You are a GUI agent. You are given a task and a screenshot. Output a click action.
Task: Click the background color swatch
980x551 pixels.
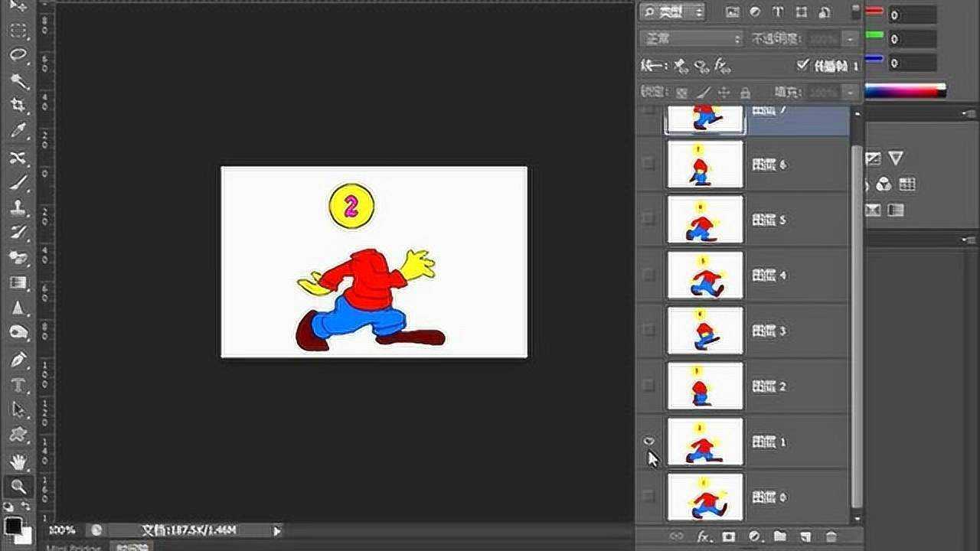point(26,536)
